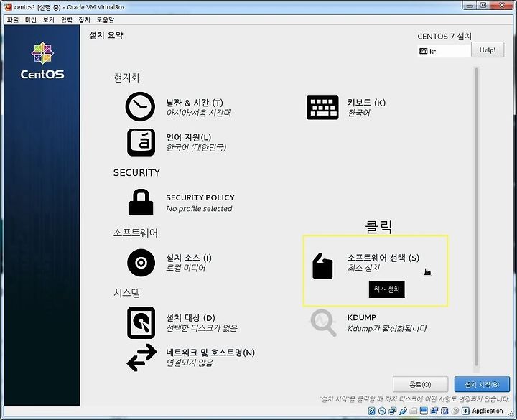The width and height of the screenshot is (517, 420).
Task: Open the 입력 menu
Action: pyautogui.click(x=67, y=20)
